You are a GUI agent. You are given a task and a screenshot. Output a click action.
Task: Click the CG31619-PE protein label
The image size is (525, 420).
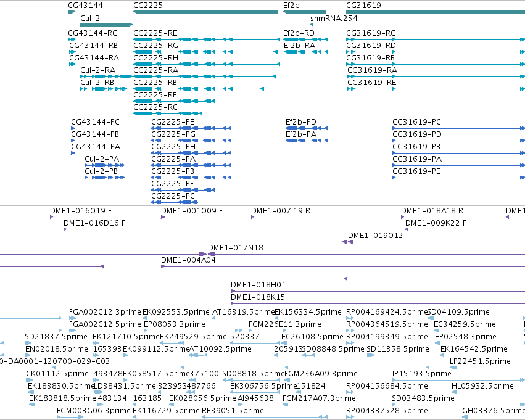click(x=416, y=171)
